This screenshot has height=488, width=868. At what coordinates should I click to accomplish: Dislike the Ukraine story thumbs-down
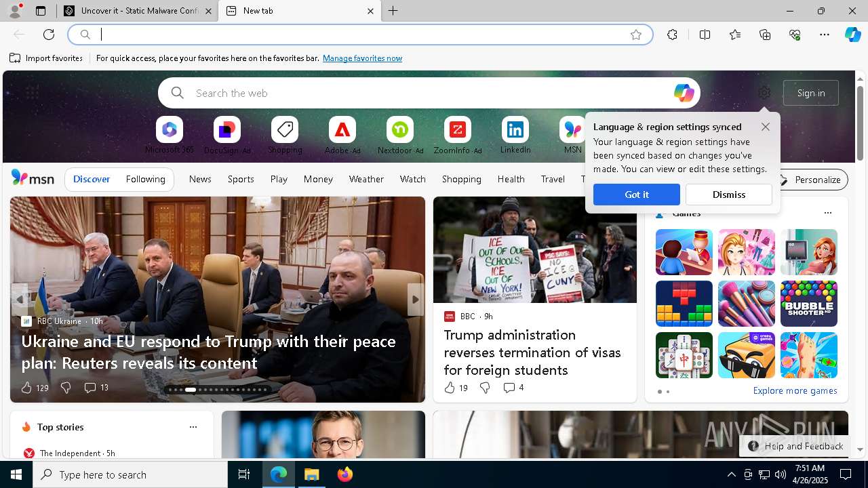click(x=66, y=388)
